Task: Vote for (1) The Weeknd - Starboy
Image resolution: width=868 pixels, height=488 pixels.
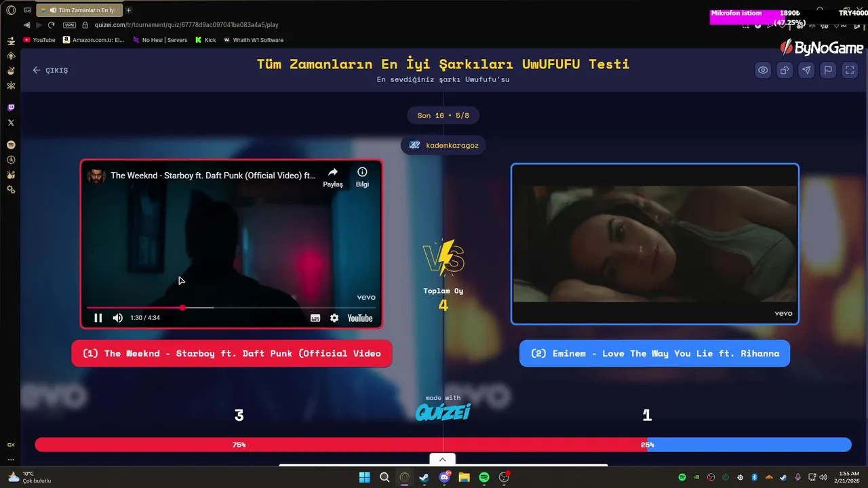Action: (232, 353)
